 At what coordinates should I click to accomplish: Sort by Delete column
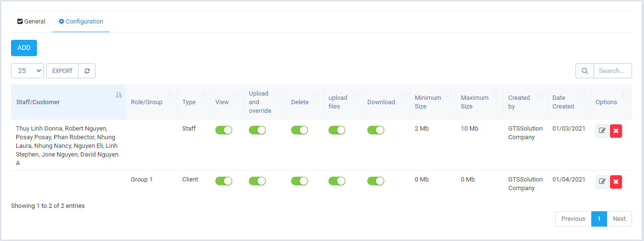coord(305,102)
